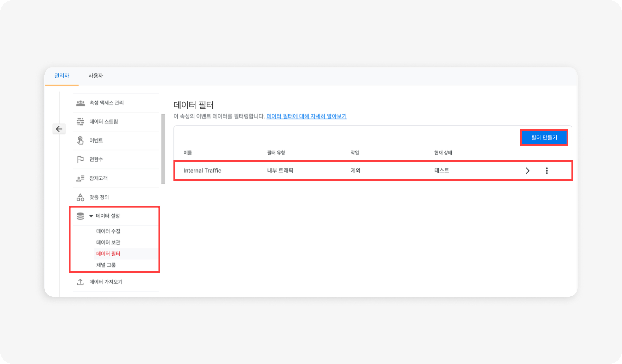Click the 제외 action cell
622x364 pixels.
tap(356, 170)
